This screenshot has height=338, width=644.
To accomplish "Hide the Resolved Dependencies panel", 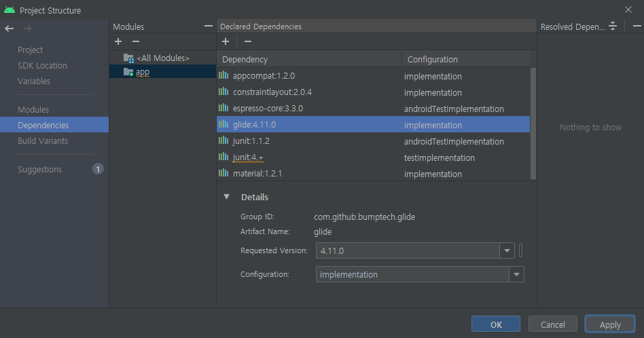I will [637, 26].
